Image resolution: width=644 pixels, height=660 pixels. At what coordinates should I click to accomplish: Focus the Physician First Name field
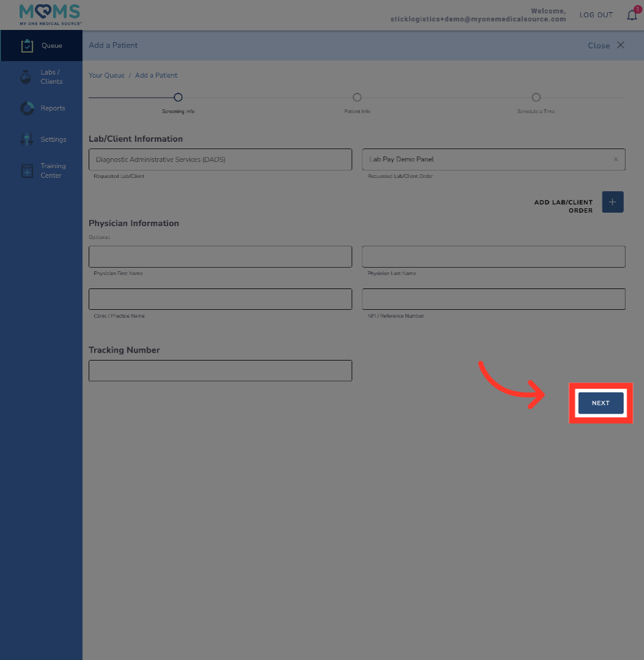point(220,257)
